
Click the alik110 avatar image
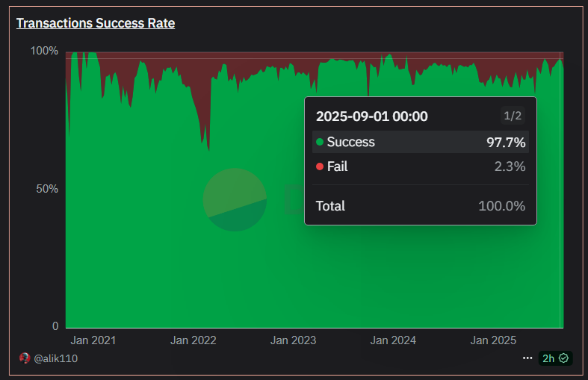pyautogui.click(x=25, y=358)
